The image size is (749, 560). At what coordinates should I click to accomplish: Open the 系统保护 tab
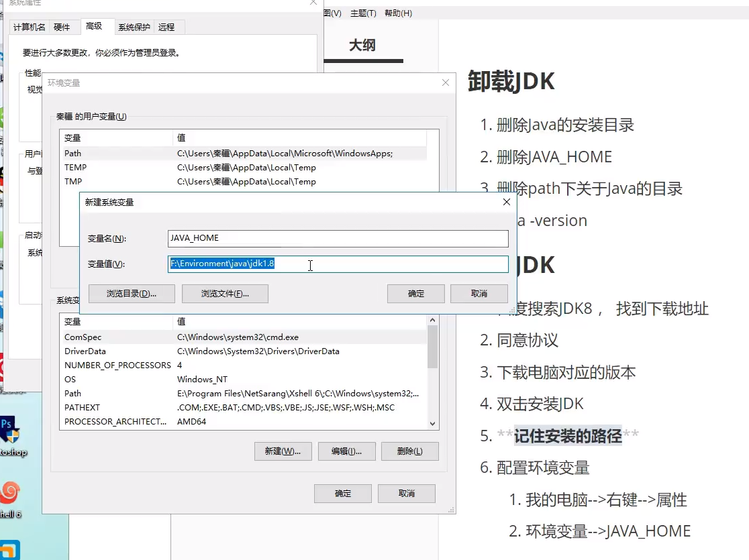coord(134,27)
